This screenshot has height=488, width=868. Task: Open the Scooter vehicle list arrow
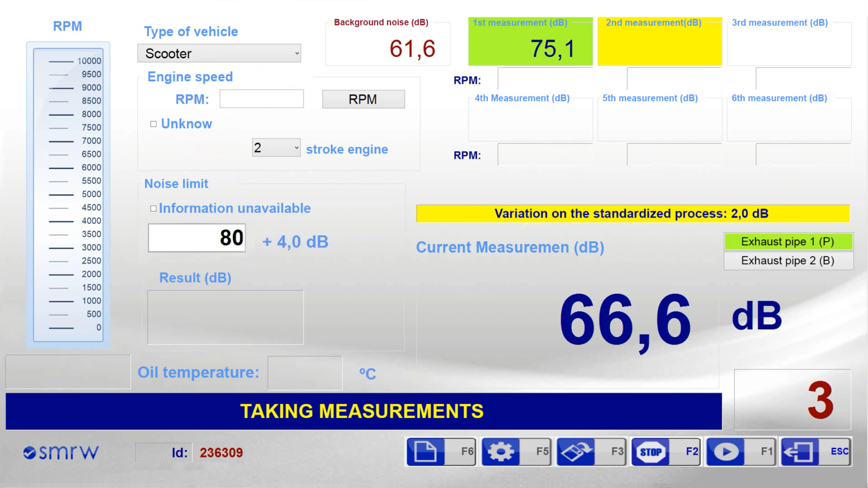[297, 53]
